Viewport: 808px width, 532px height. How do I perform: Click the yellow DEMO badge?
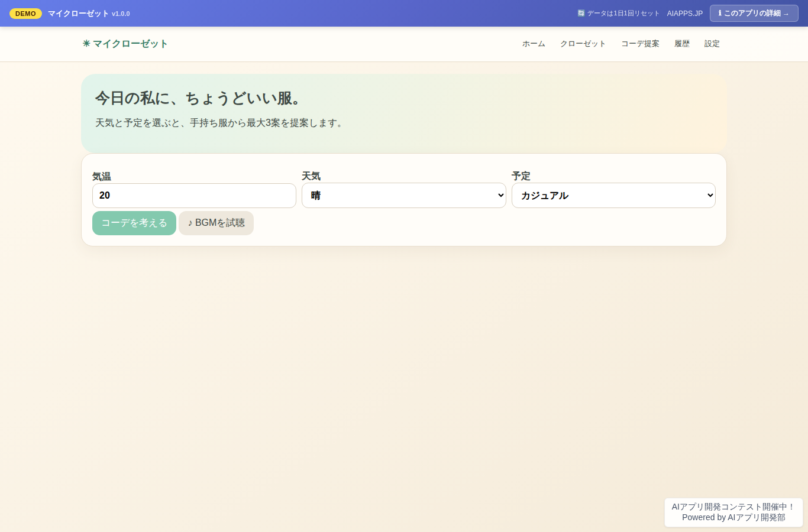(x=25, y=14)
